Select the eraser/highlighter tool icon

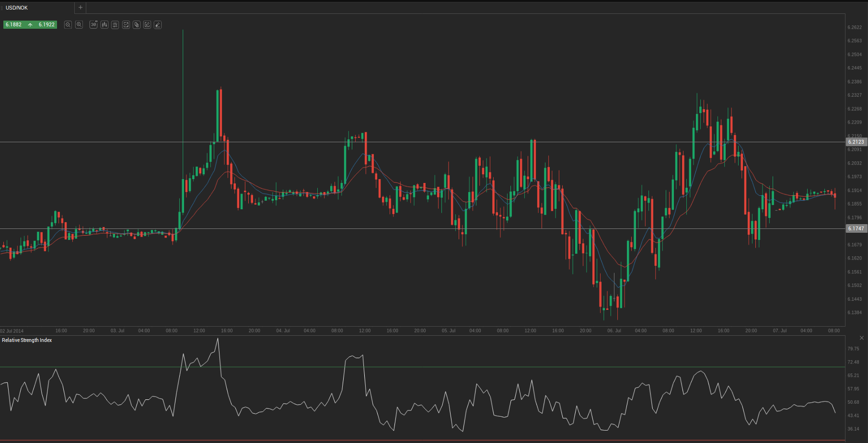coord(158,24)
